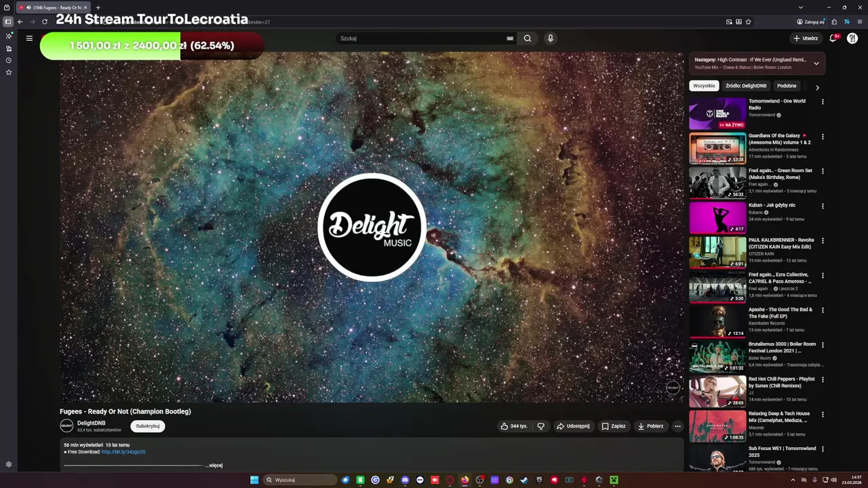Open the YouTube account avatar menu
868x488 pixels.
(852, 38)
